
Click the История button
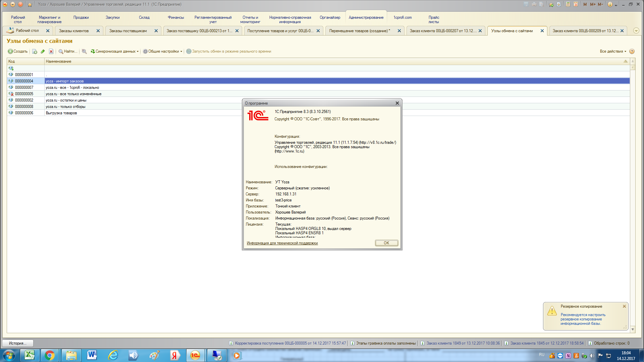pos(18,343)
